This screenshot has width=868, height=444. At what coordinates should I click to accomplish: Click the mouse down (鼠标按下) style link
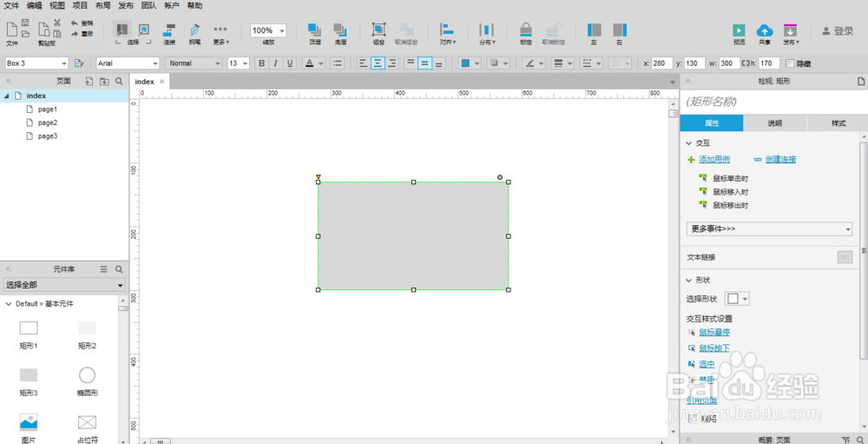(714, 348)
